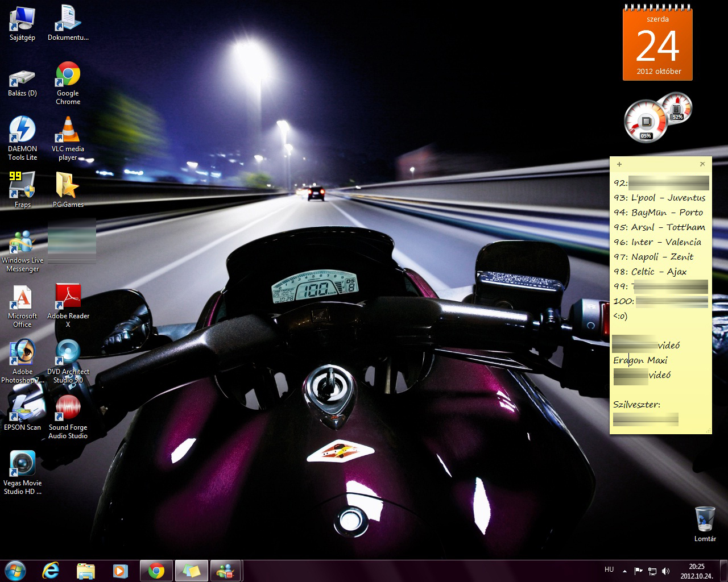Switch to the Chrome taskbar window
The width and height of the screenshot is (728, 582).
point(156,570)
